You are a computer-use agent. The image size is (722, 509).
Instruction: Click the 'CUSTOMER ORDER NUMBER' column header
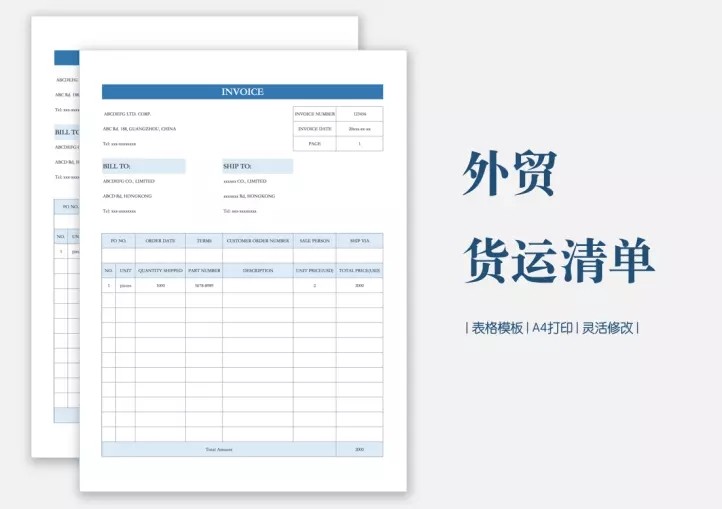pos(258,241)
